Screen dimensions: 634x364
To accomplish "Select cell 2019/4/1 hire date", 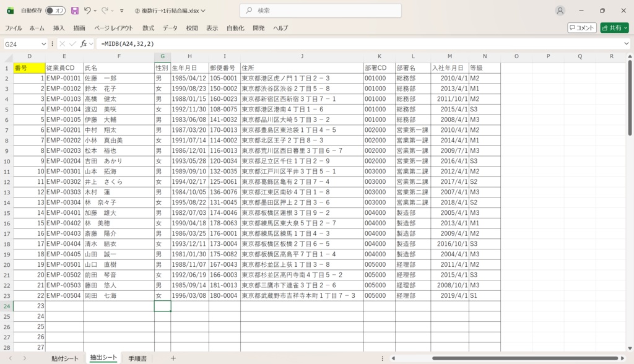I will tap(449, 296).
